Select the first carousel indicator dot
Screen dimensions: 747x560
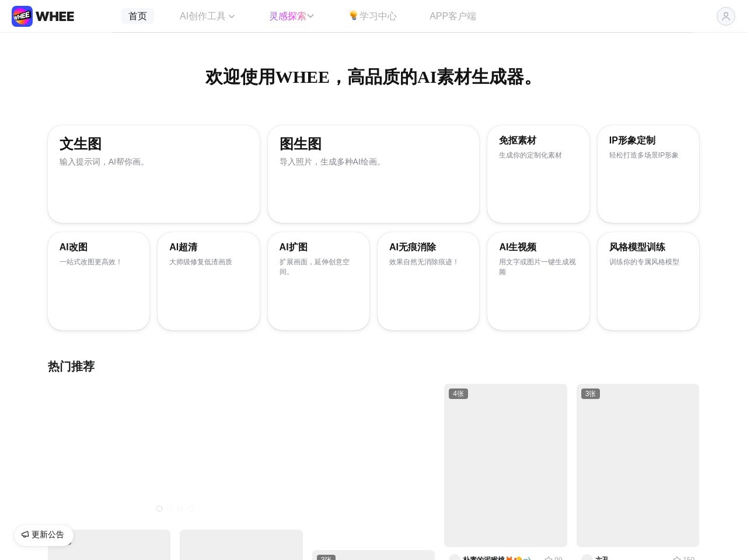(159, 509)
